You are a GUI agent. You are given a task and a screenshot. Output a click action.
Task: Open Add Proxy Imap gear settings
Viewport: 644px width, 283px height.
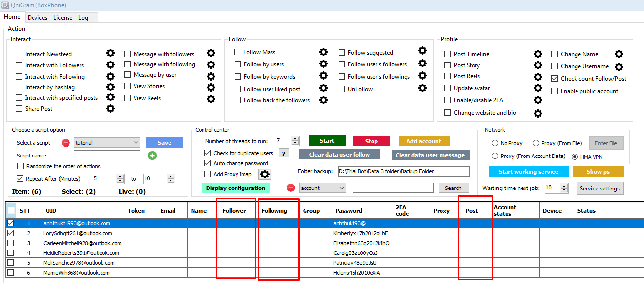[x=265, y=174]
